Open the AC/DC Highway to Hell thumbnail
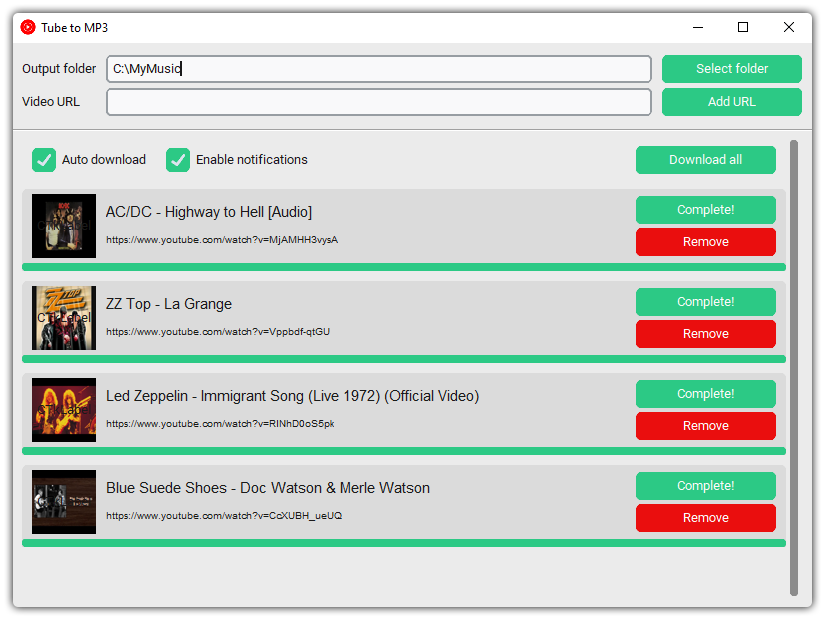825x620 pixels. tap(64, 226)
